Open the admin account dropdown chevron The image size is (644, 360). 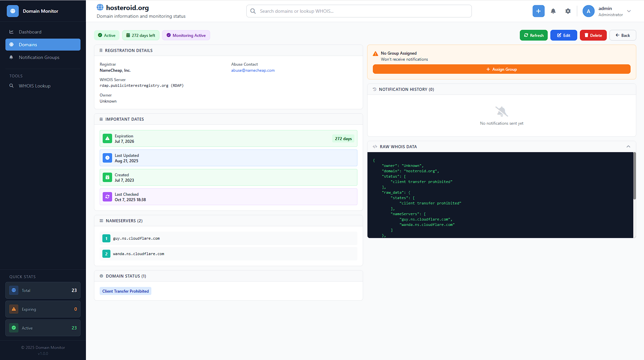[x=629, y=11]
